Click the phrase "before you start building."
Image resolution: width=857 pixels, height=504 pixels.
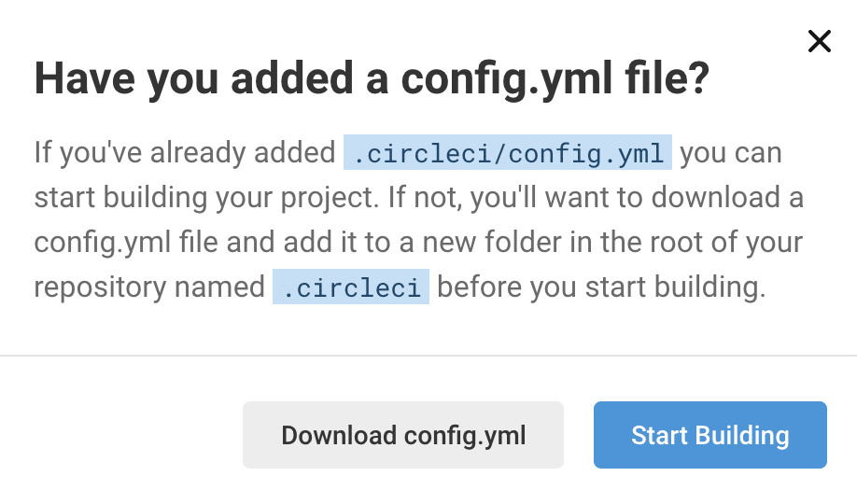[x=601, y=287]
